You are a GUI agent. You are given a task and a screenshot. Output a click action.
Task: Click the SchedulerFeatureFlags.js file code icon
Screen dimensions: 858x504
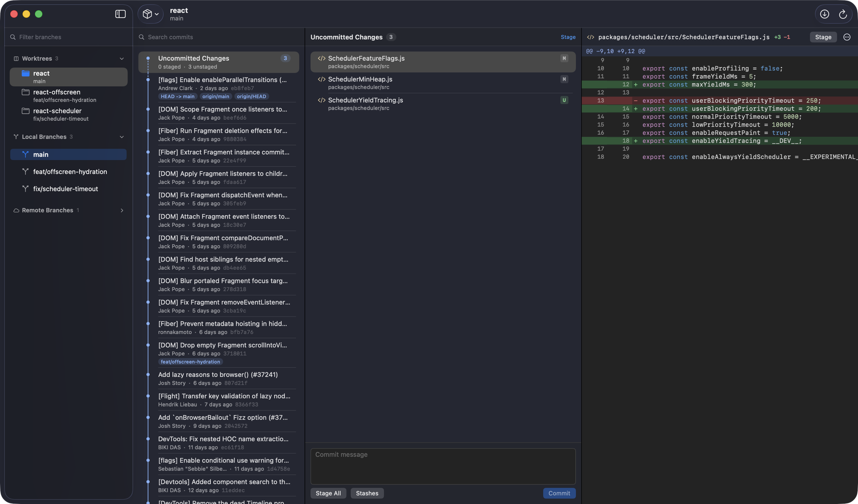[321, 59]
